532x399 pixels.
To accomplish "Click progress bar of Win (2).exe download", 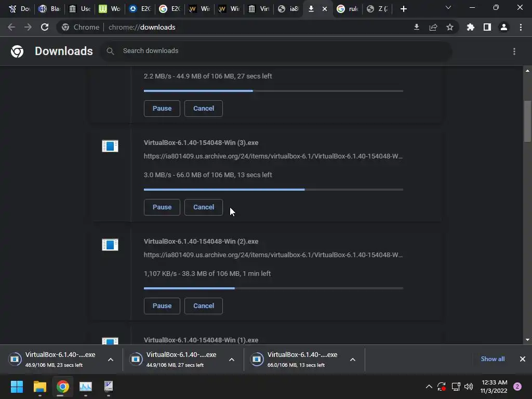I will [273, 288].
